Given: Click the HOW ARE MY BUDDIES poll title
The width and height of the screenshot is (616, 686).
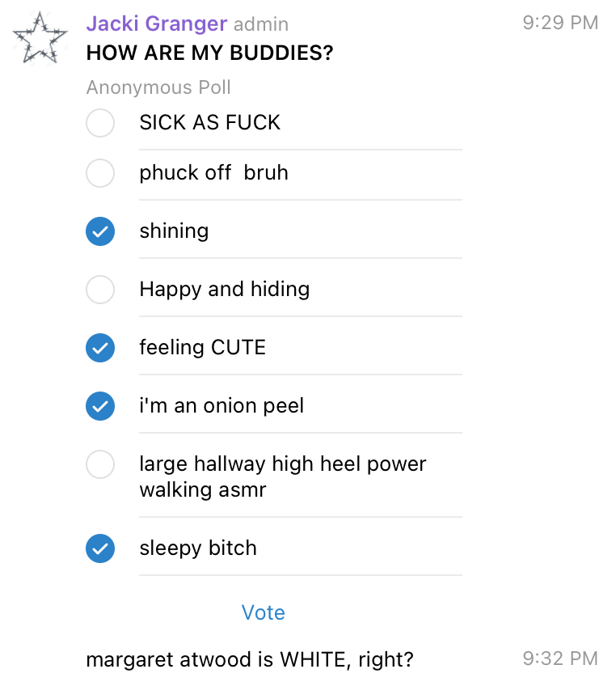Looking at the screenshot, I should click(209, 53).
